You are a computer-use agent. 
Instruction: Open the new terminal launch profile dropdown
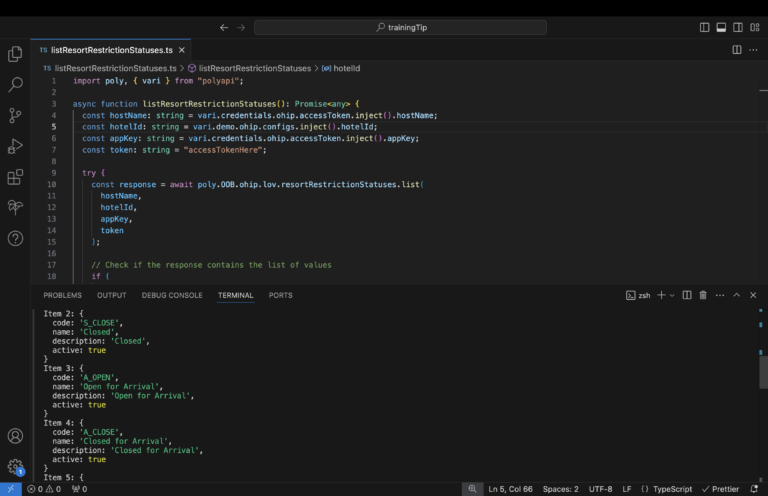[672, 295]
